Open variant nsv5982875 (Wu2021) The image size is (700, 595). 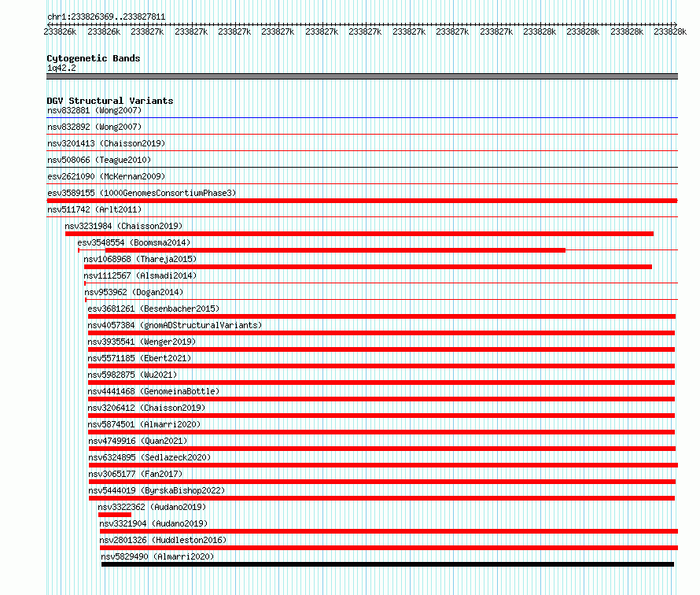[132, 375]
